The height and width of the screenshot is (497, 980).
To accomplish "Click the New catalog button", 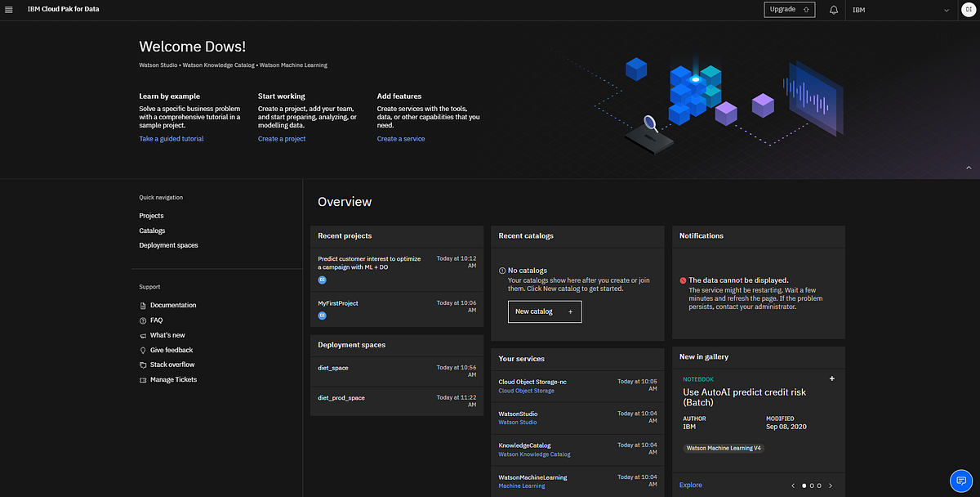I will point(545,311).
